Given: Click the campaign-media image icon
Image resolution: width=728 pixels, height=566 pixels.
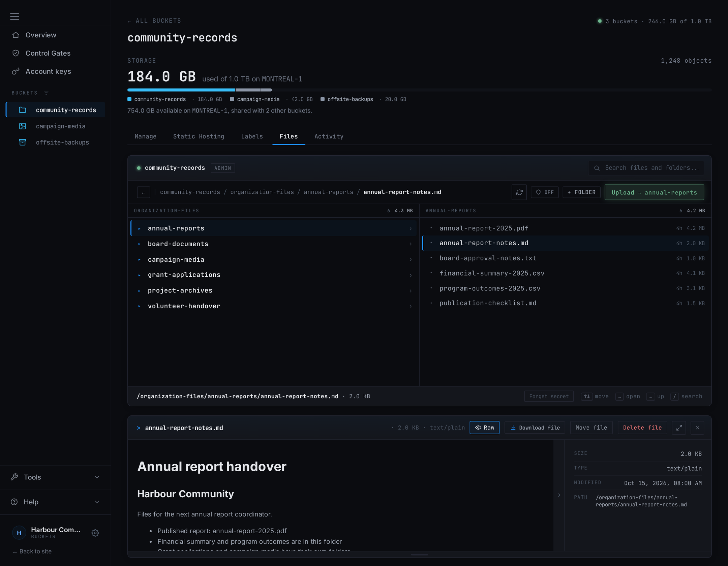Looking at the screenshot, I should click(x=23, y=126).
